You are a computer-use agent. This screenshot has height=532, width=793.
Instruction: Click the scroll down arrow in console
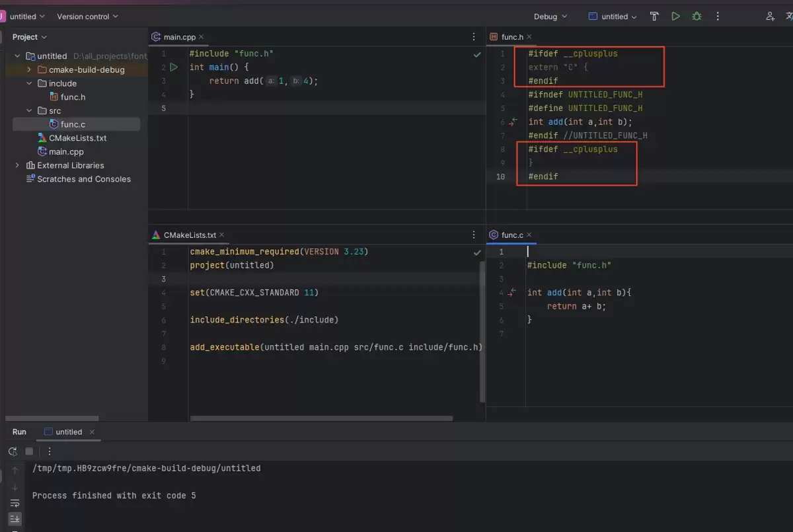(15, 487)
